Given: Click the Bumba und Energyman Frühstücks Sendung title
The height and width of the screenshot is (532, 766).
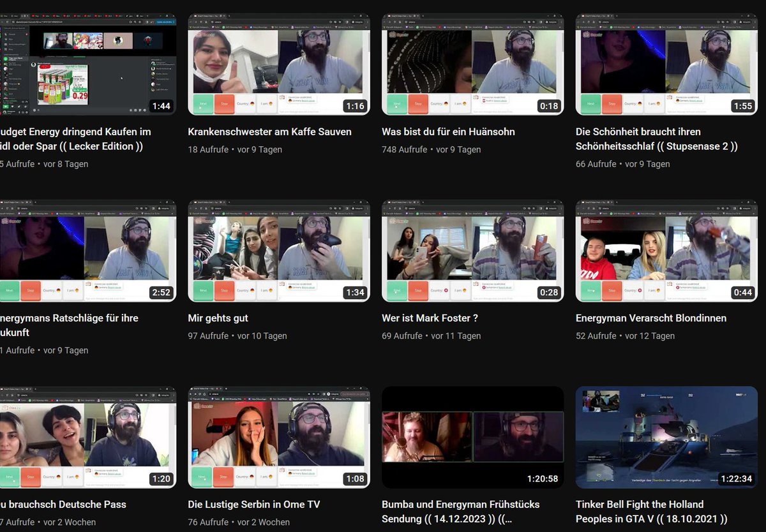Looking at the screenshot, I should (451, 512).
